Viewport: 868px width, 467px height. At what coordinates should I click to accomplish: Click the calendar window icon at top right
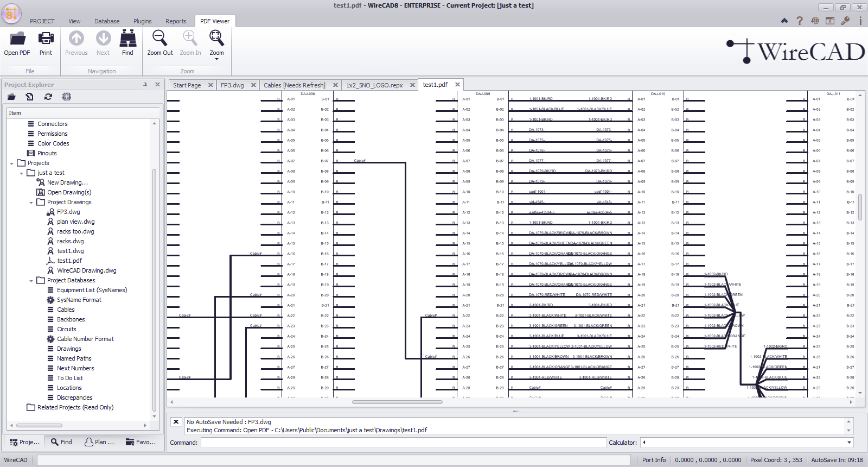coord(830,21)
